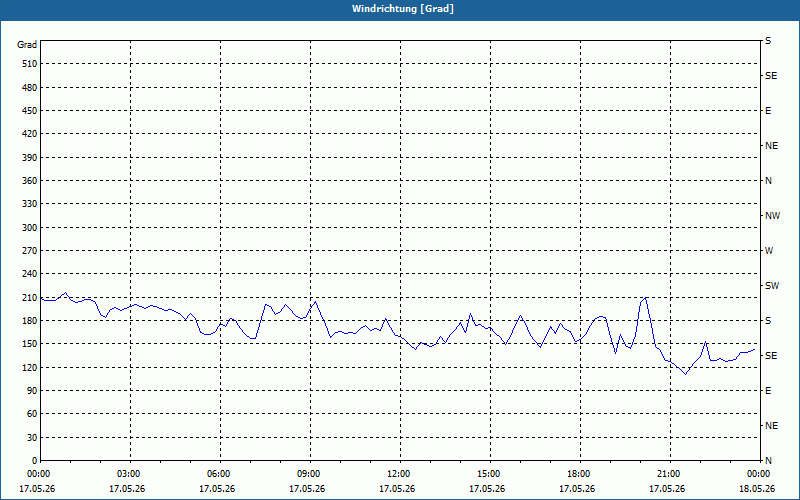
Task: Select the S compass label beside 180 gridline
Action: (x=768, y=321)
